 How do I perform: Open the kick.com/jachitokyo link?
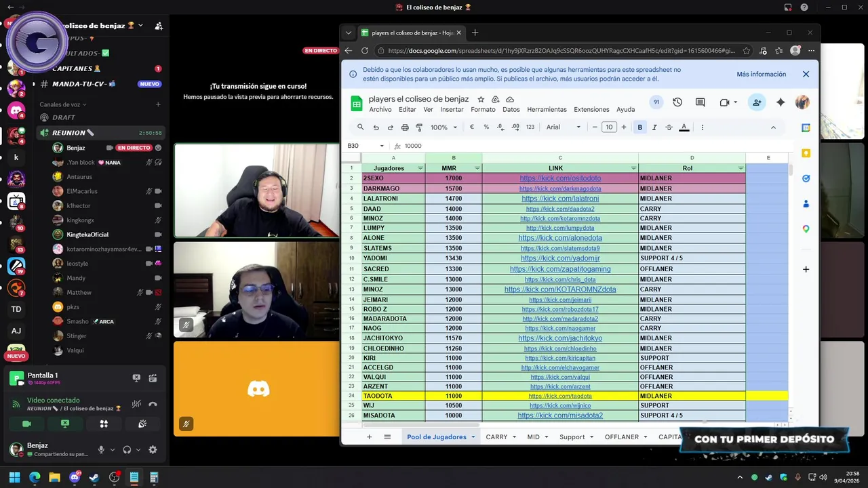[560, 338]
